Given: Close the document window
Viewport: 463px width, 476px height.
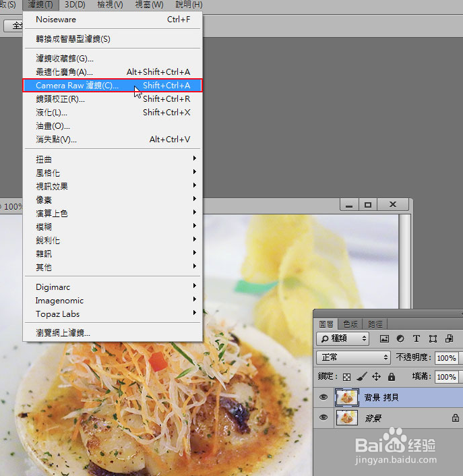Looking at the screenshot, I should point(393,204).
